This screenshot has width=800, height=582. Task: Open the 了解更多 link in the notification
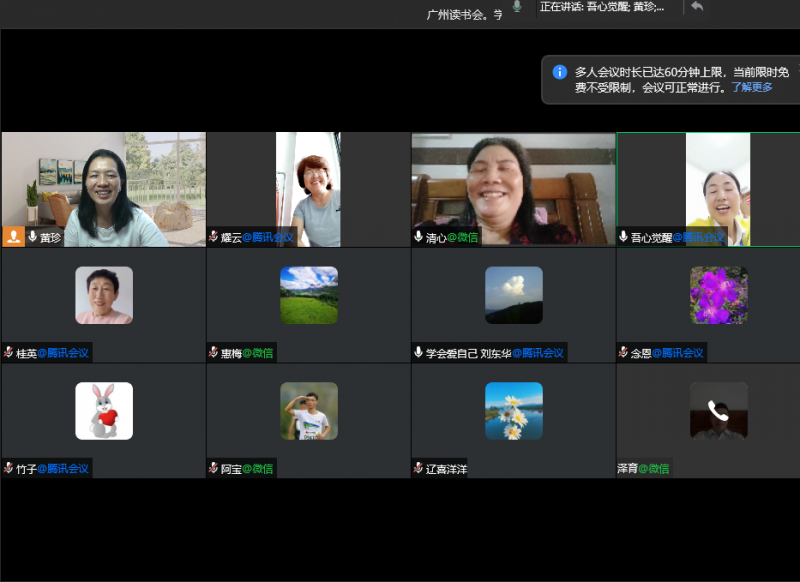751,87
